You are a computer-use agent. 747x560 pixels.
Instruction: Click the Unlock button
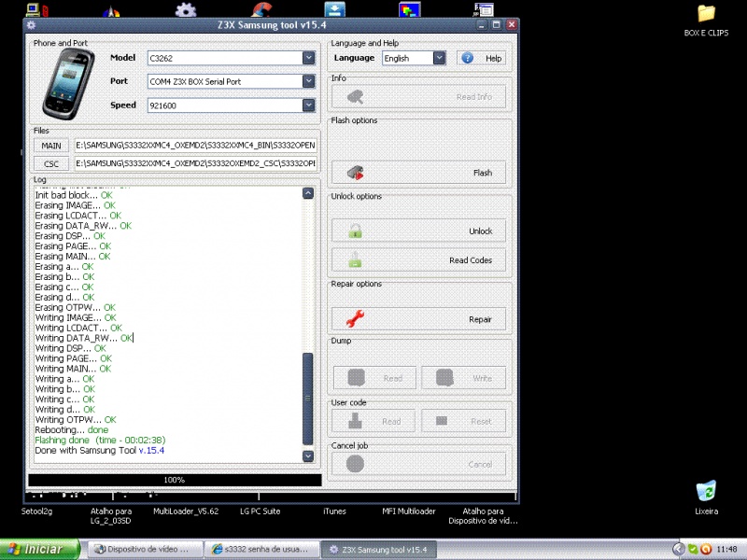(x=418, y=231)
